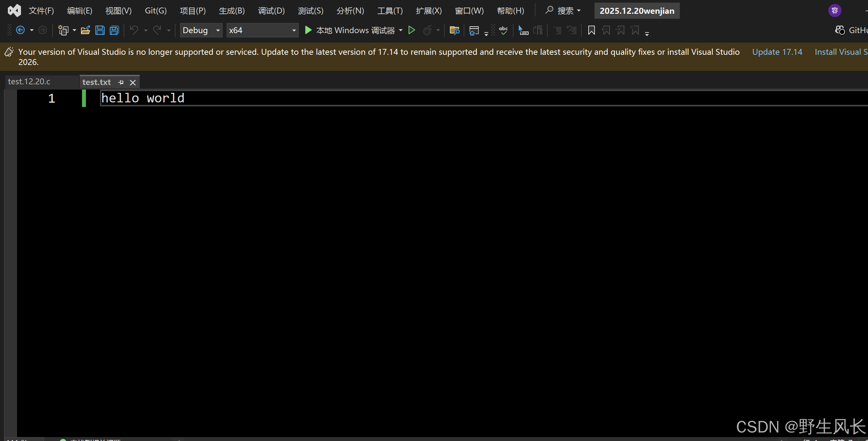Click the Open File folder icon

point(86,30)
